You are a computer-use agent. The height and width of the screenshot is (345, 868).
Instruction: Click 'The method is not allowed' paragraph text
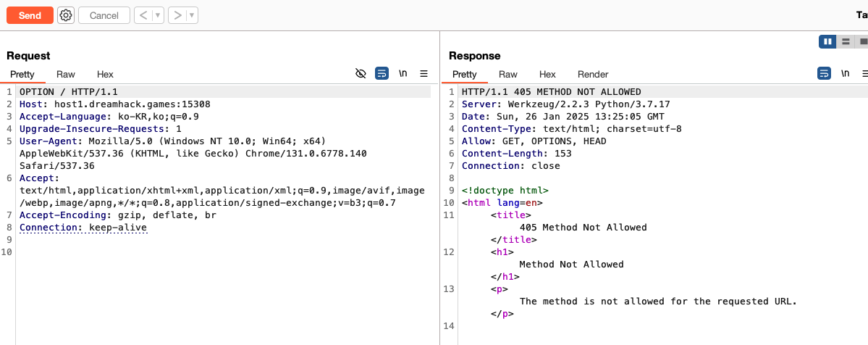click(658, 302)
